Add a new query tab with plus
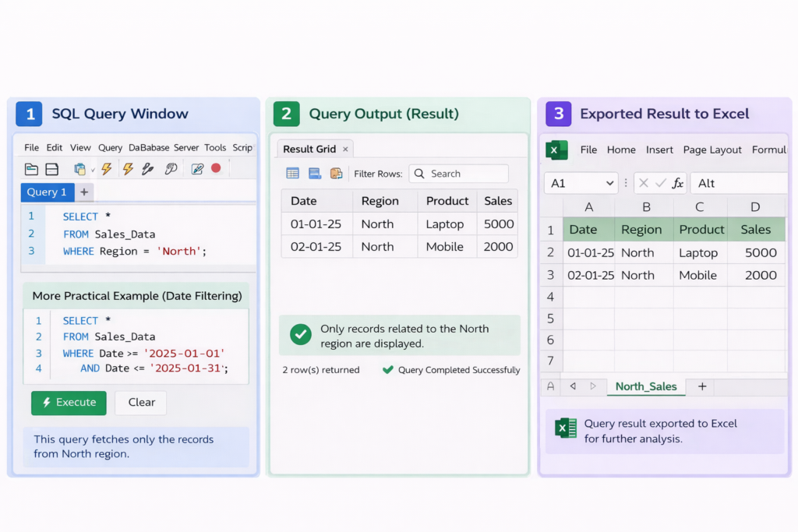 pos(84,192)
